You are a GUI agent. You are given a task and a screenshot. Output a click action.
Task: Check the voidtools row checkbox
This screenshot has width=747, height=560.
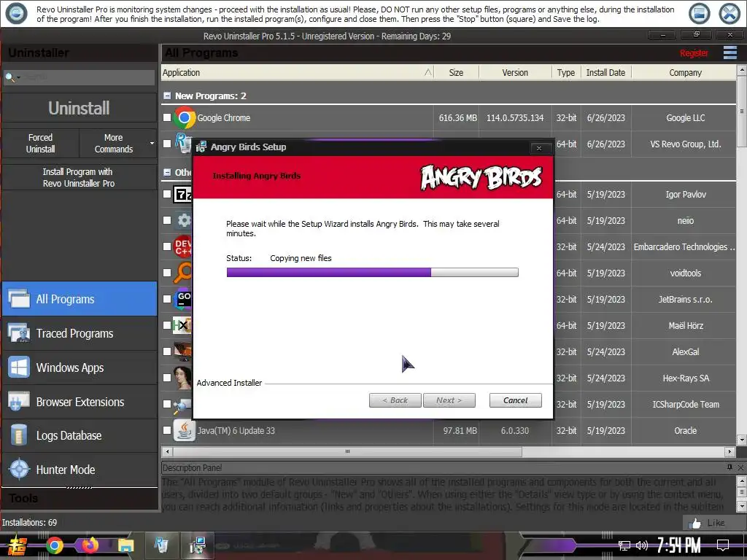(x=167, y=273)
